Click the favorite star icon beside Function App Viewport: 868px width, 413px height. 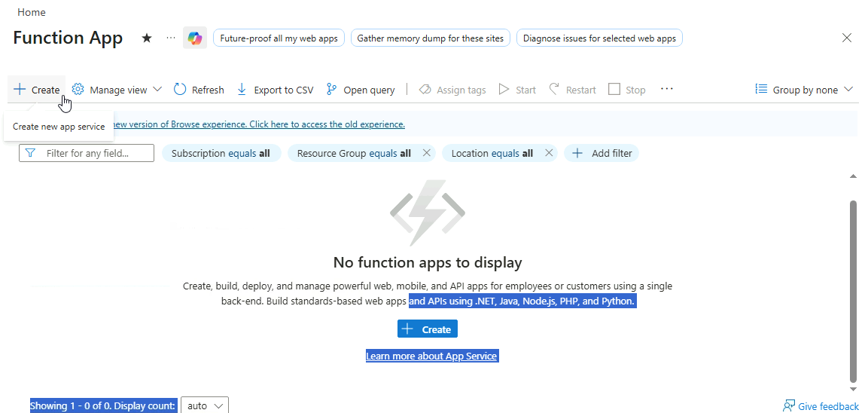pos(147,38)
